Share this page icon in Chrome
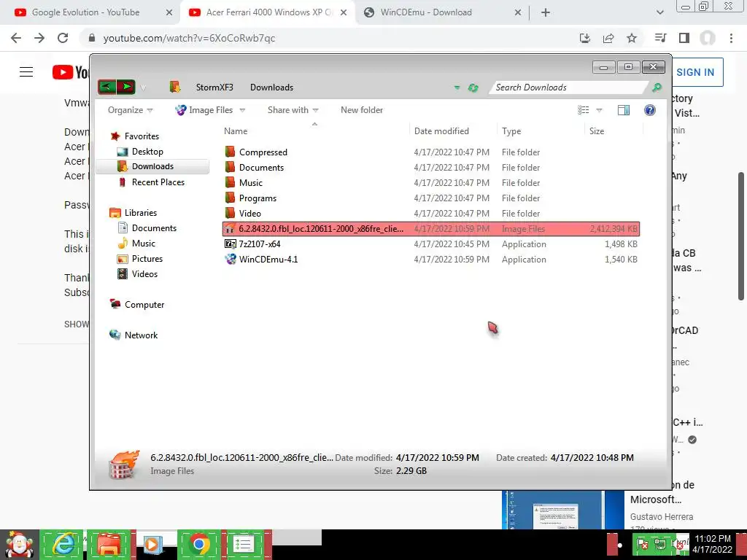 coord(608,38)
